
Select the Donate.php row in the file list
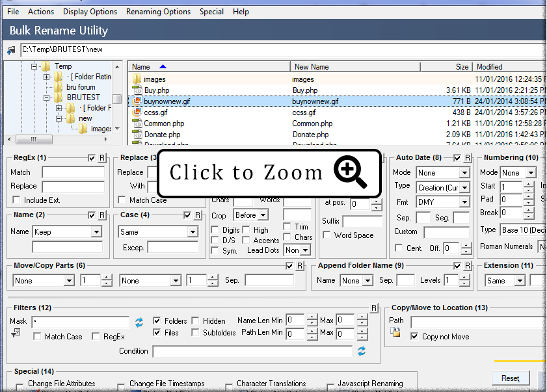point(337,135)
